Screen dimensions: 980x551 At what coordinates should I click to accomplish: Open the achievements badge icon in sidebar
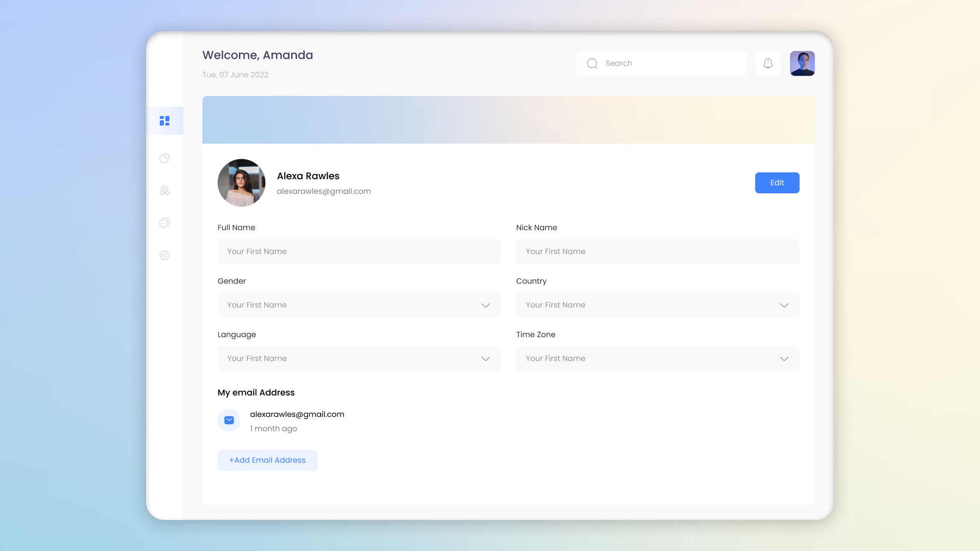164,190
